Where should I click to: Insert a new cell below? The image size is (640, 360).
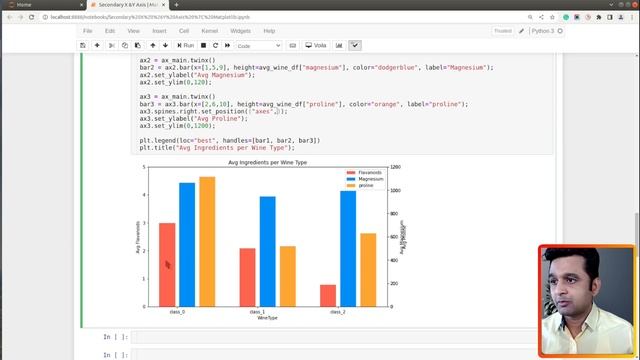coord(97,45)
